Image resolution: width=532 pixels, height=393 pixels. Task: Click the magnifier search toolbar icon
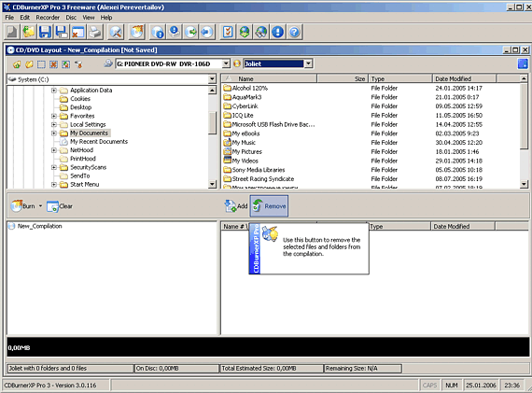[x=116, y=32]
